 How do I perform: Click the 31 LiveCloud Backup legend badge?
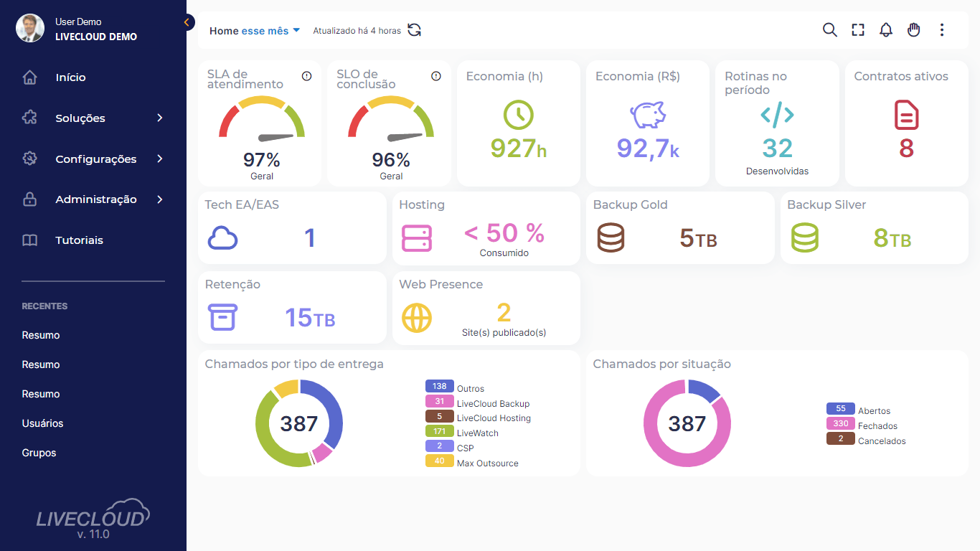(x=440, y=402)
